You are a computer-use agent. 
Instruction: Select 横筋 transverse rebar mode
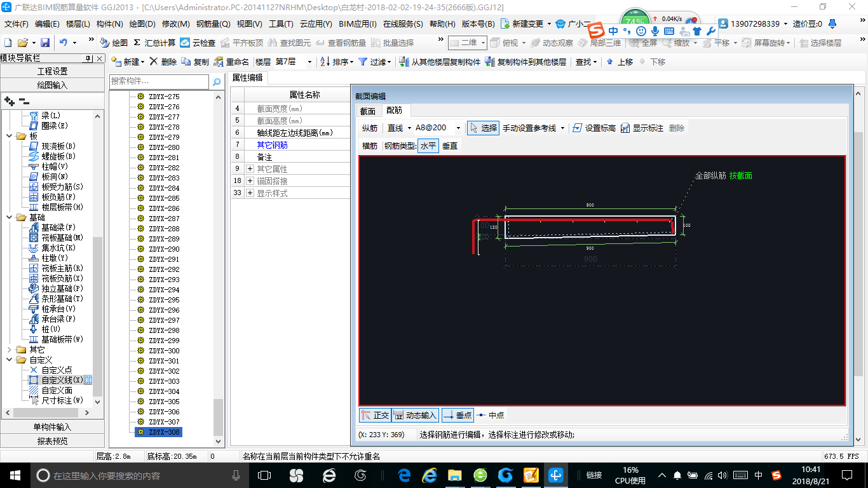tap(370, 146)
